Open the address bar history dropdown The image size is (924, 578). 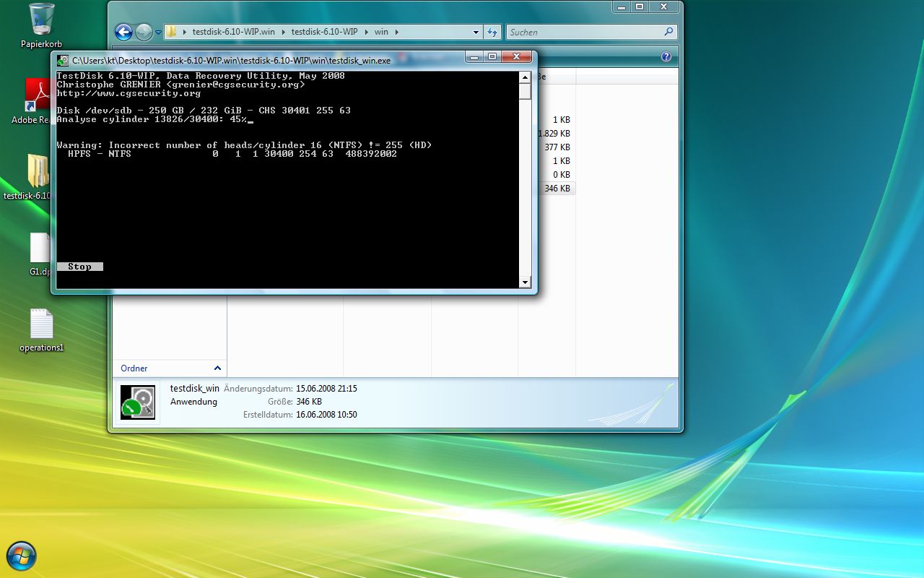476,32
